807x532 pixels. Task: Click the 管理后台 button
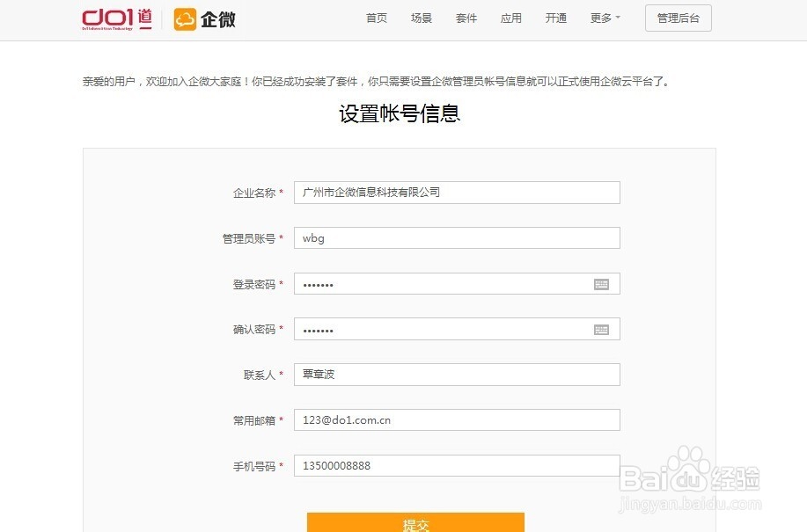pyautogui.click(x=678, y=18)
